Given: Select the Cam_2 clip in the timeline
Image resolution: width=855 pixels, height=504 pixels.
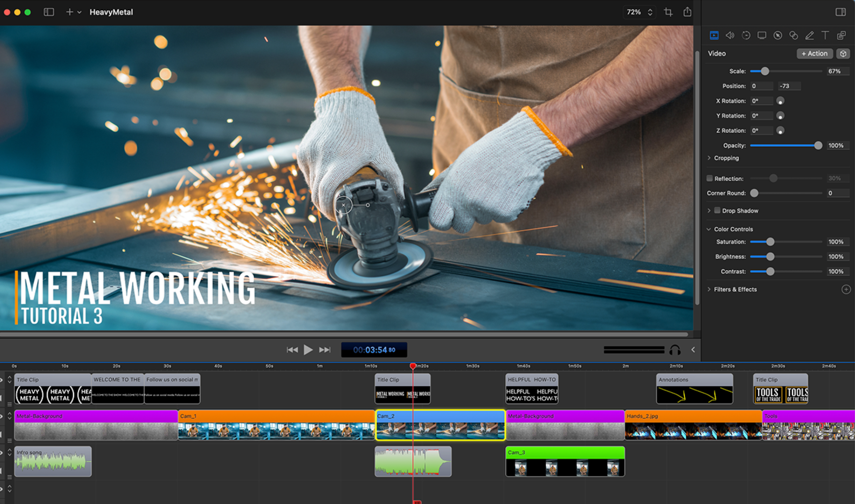Looking at the screenshot, I should pos(441,426).
